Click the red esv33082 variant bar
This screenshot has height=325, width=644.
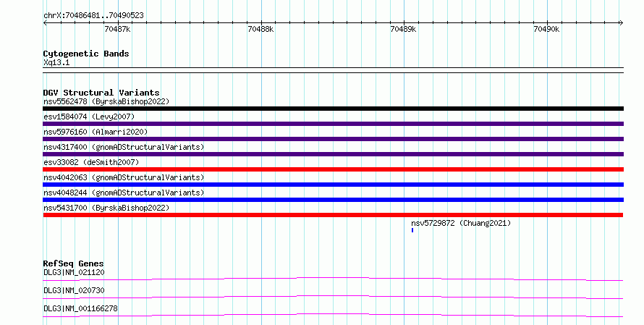[x=333, y=169]
